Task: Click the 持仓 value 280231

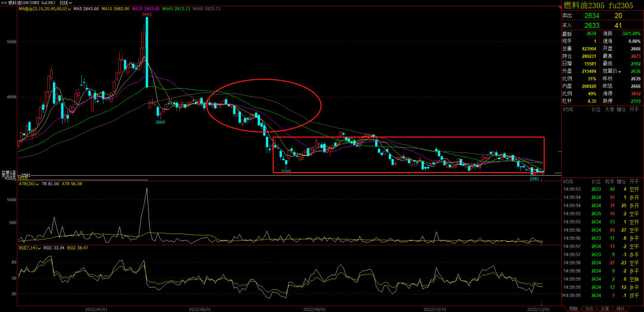Action: point(588,56)
